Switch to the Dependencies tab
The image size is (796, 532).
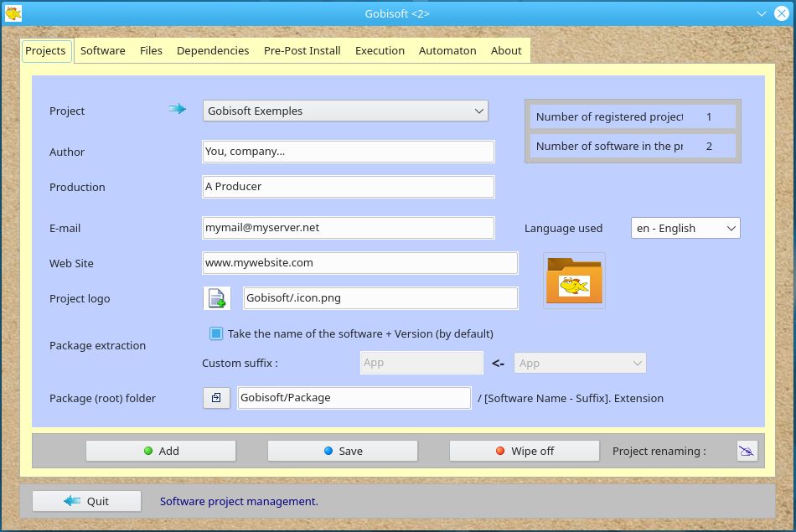point(213,50)
